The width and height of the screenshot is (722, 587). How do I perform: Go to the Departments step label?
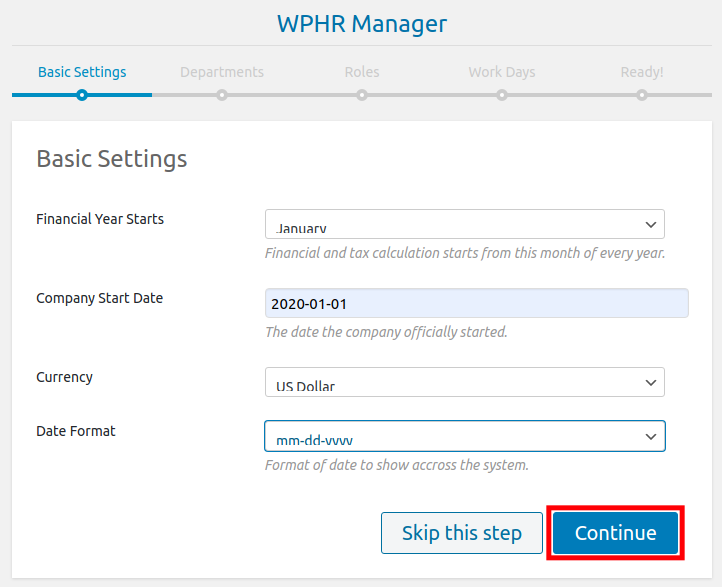pos(222,72)
